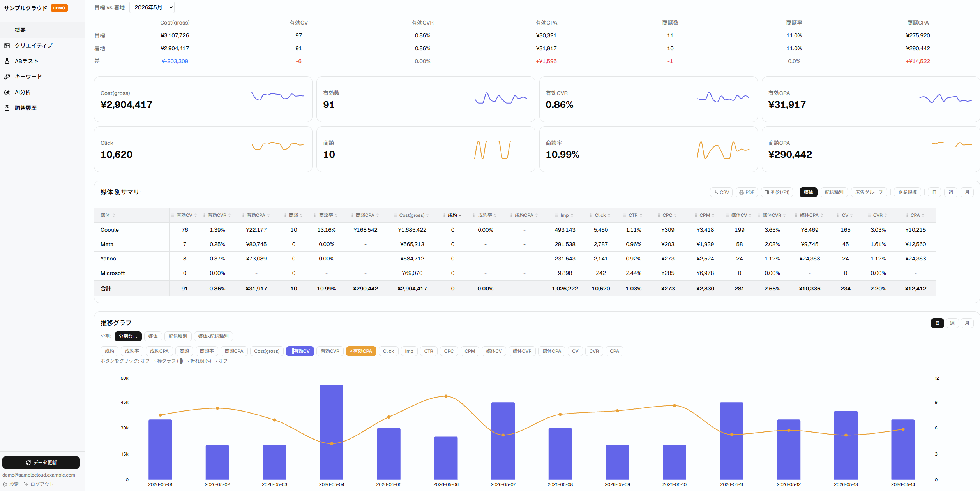Click the AI分析 sidebar icon
The image size is (980, 491).
pos(7,92)
